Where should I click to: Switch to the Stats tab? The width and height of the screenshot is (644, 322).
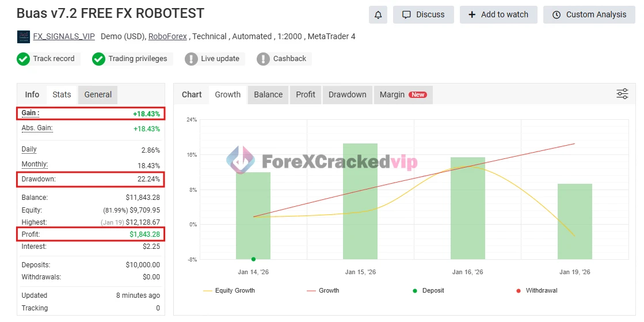pos(62,94)
